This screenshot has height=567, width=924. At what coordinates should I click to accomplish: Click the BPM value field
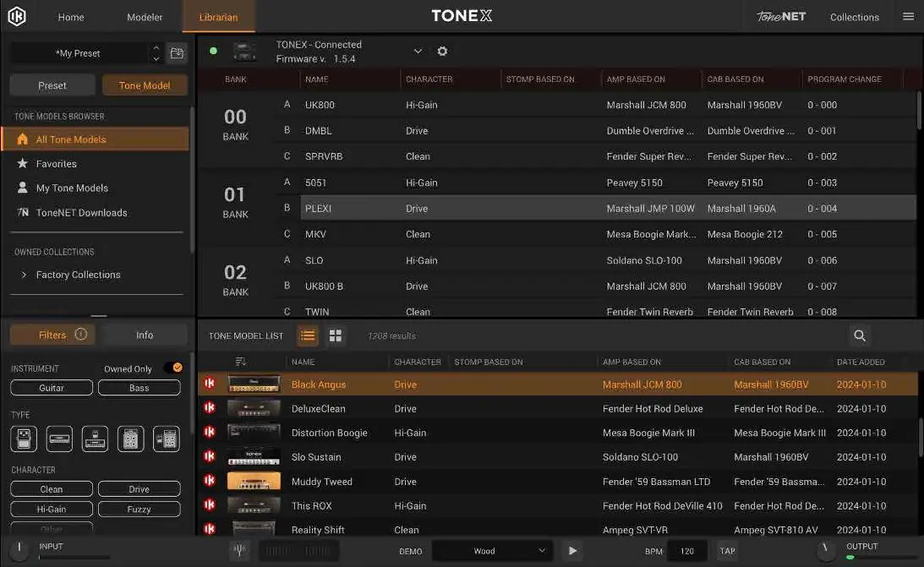point(686,550)
